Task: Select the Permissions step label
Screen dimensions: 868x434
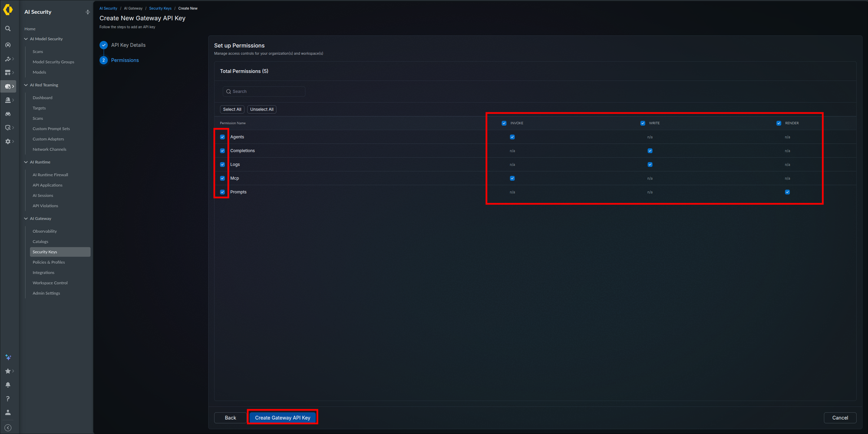Action: click(x=125, y=60)
